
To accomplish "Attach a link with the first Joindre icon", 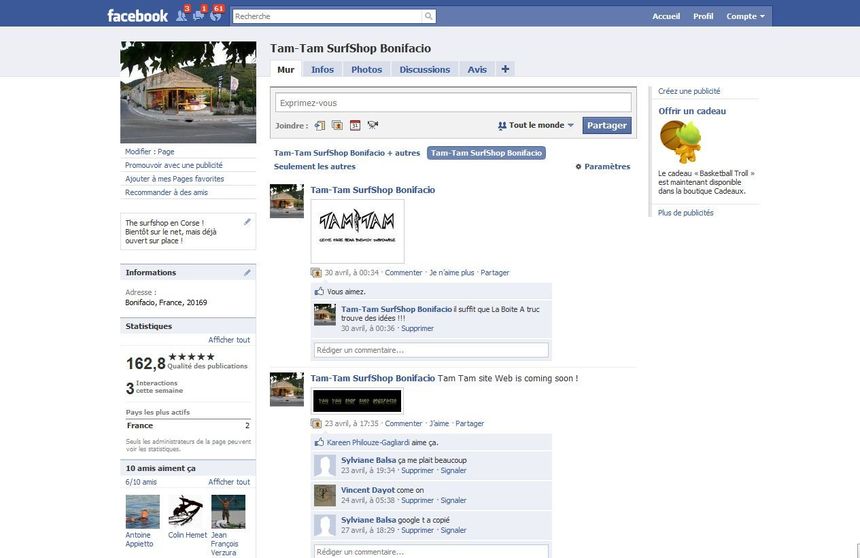I will pyautogui.click(x=320, y=125).
